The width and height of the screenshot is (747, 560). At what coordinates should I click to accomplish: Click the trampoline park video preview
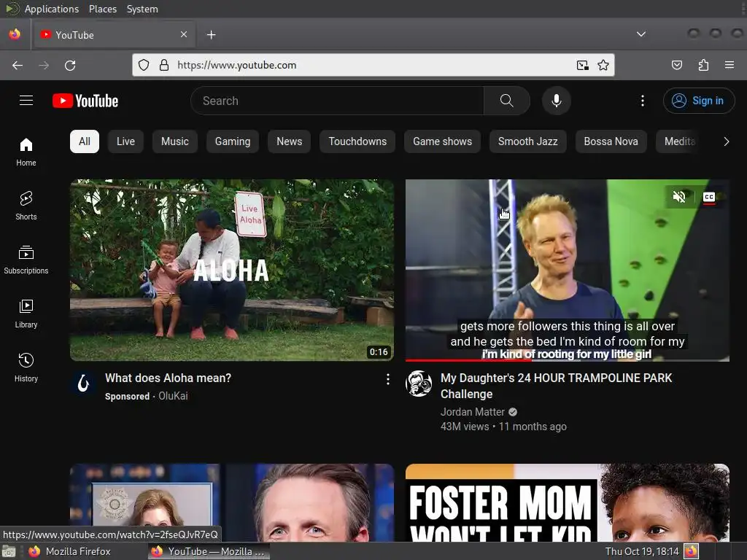point(567,270)
